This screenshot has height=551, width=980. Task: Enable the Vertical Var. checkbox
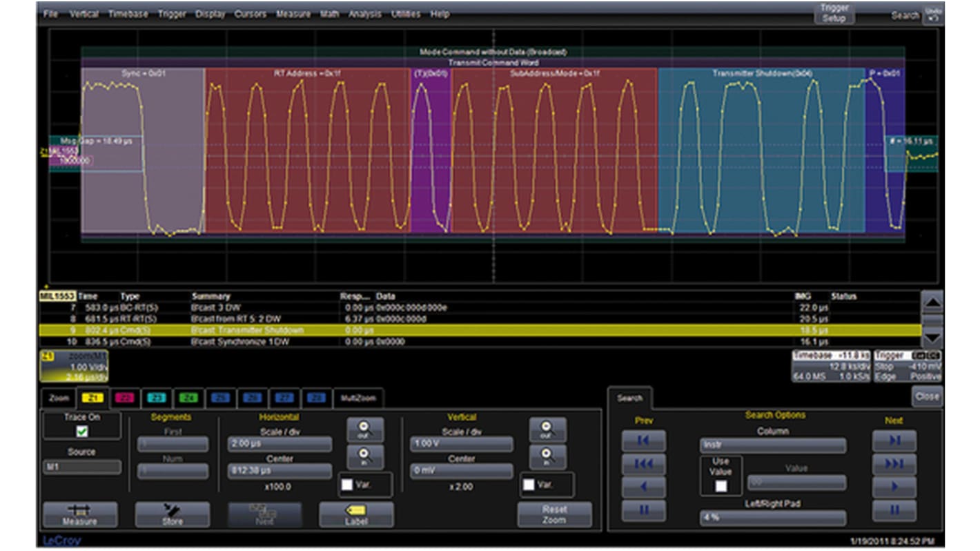pyautogui.click(x=529, y=485)
